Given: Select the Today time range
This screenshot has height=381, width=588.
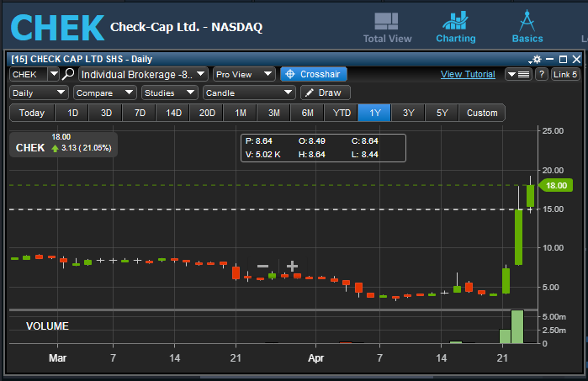Looking at the screenshot, I should [32, 113].
